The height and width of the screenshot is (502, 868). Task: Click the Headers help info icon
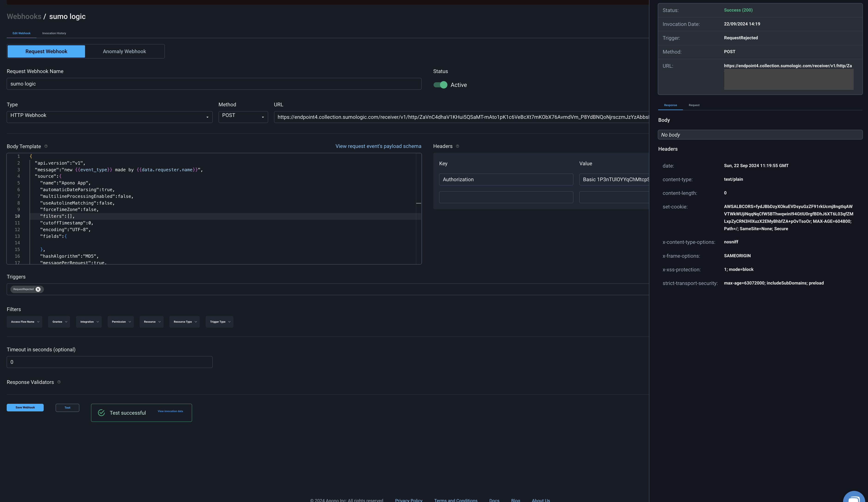coord(457,146)
